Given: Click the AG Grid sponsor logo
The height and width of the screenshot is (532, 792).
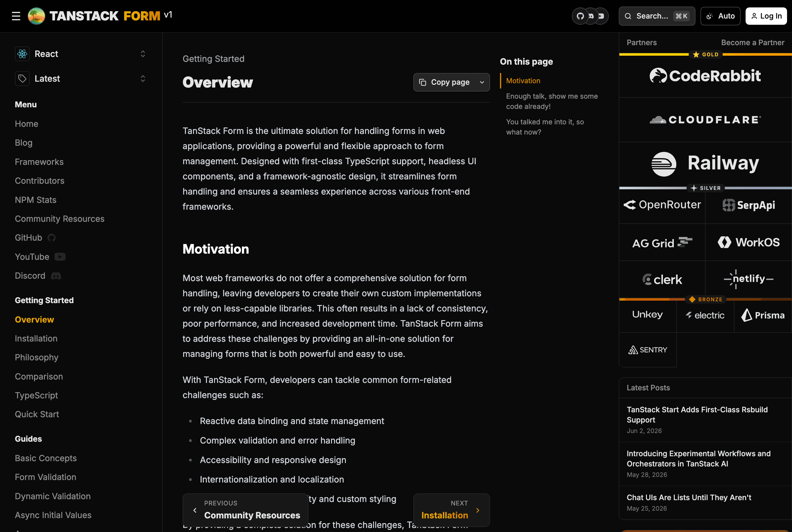Looking at the screenshot, I should [x=662, y=242].
